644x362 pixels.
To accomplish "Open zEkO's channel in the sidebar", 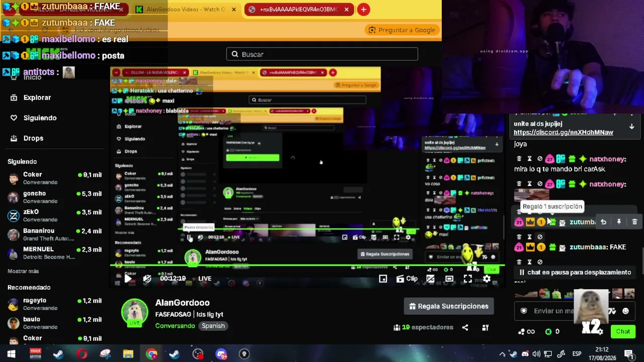I will (54, 216).
